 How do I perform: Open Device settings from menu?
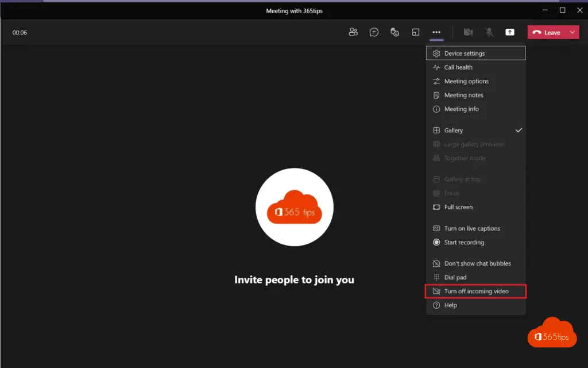(x=476, y=53)
